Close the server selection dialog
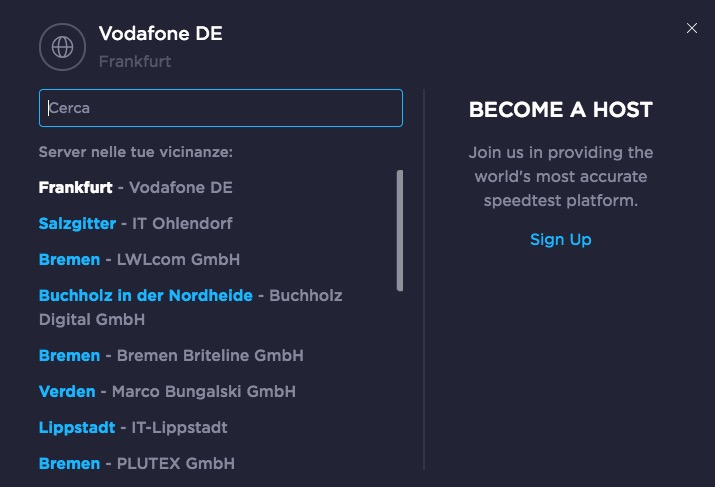This screenshot has width=715, height=487. point(692,28)
